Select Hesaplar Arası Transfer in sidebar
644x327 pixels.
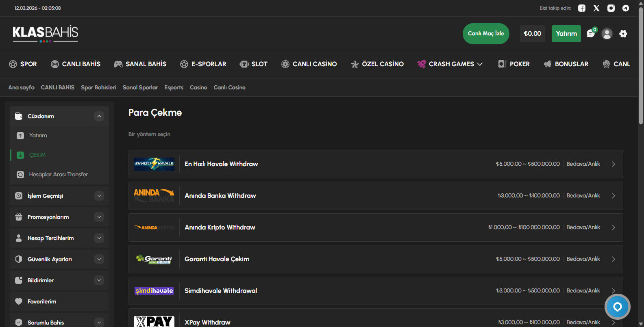[59, 175]
